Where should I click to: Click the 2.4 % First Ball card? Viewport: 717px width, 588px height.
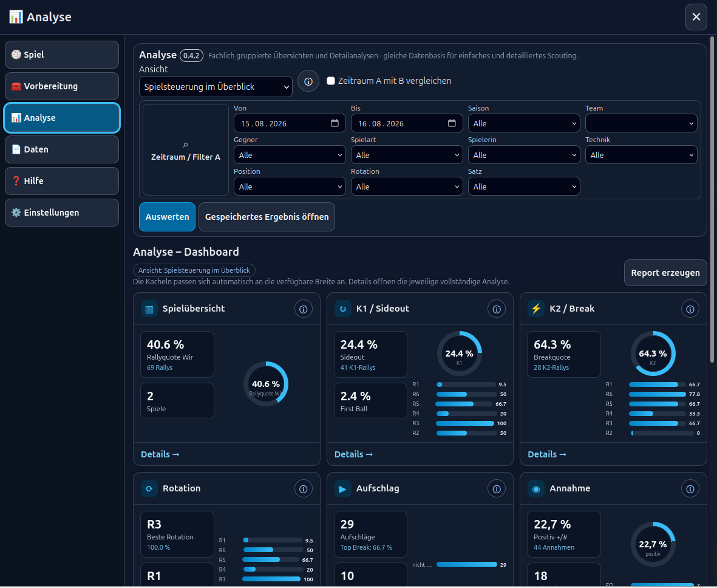coord(370,401)
